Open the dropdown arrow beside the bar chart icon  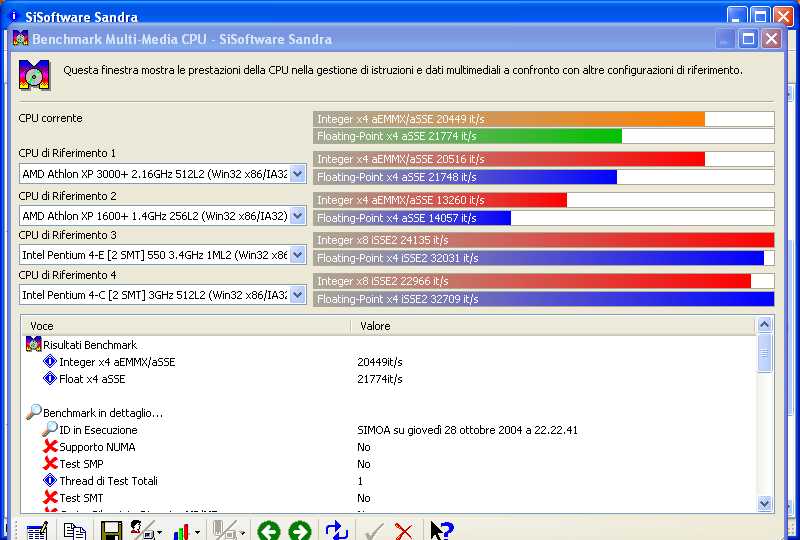click(197, 532)
